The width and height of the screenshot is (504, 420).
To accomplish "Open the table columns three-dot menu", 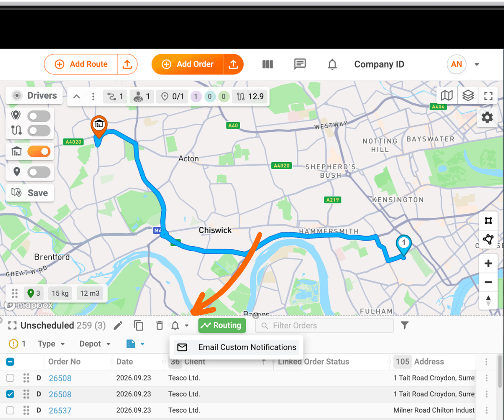I will pyautogui.click(x=486, y=362).
